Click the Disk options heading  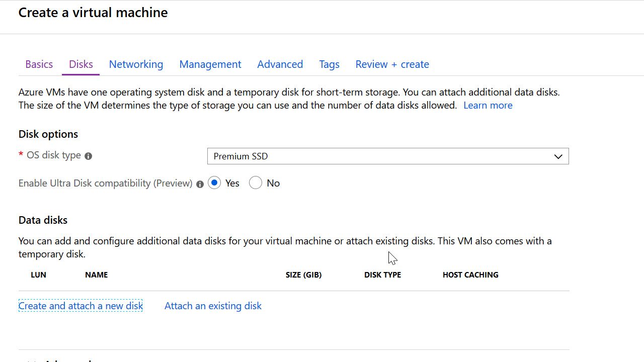tap(48, 134)
